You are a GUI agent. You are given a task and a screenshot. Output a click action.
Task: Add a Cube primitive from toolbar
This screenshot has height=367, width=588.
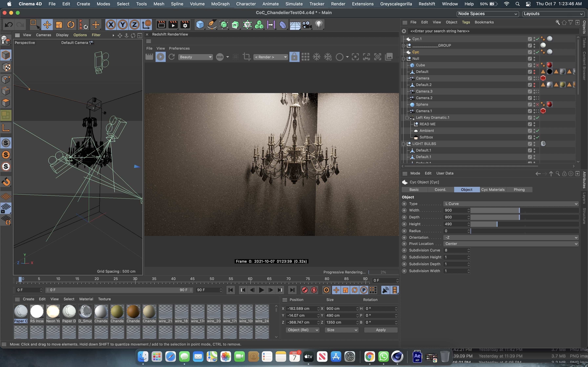200,25
